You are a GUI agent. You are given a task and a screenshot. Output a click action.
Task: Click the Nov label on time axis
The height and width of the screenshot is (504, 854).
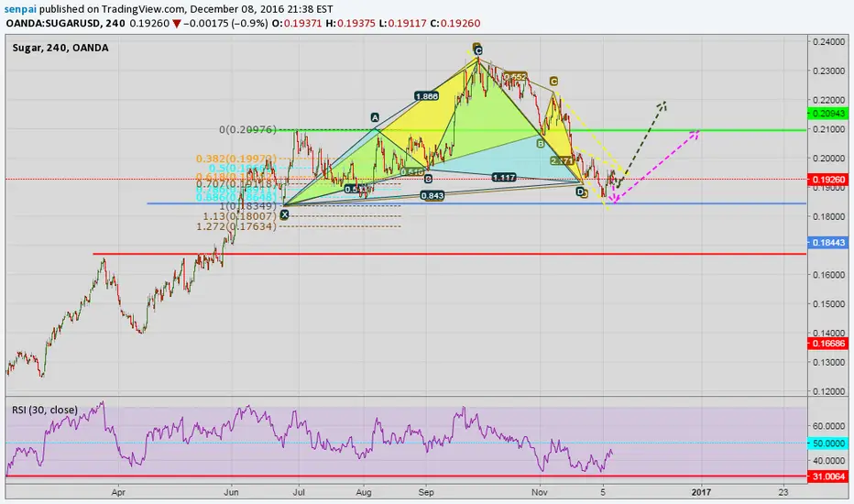(x=539, y=492)
